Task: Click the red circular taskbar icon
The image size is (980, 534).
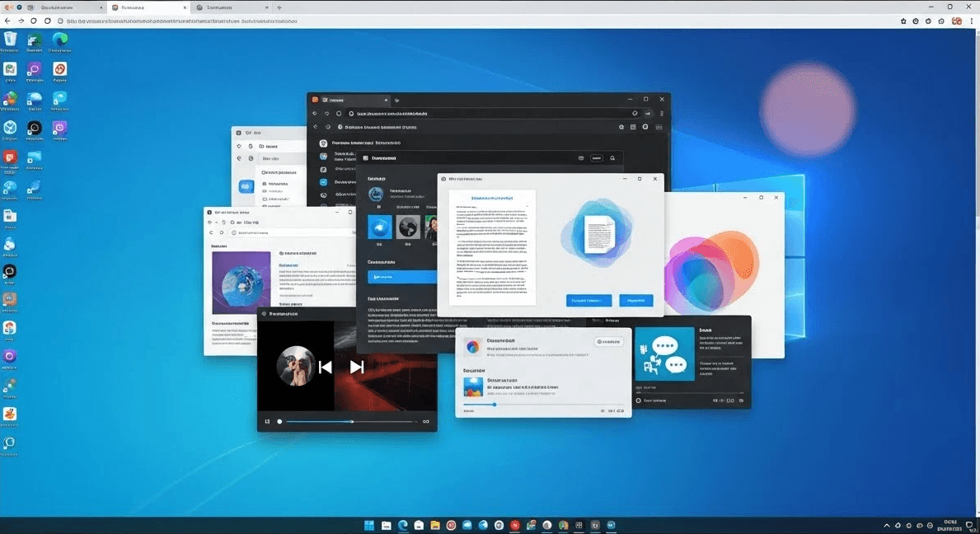Action: (x=515, y=525)
